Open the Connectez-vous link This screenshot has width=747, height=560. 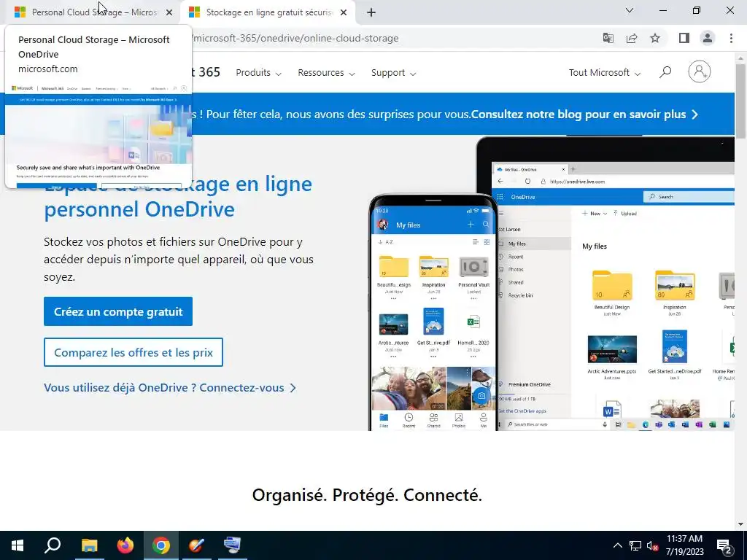[170, 388]
